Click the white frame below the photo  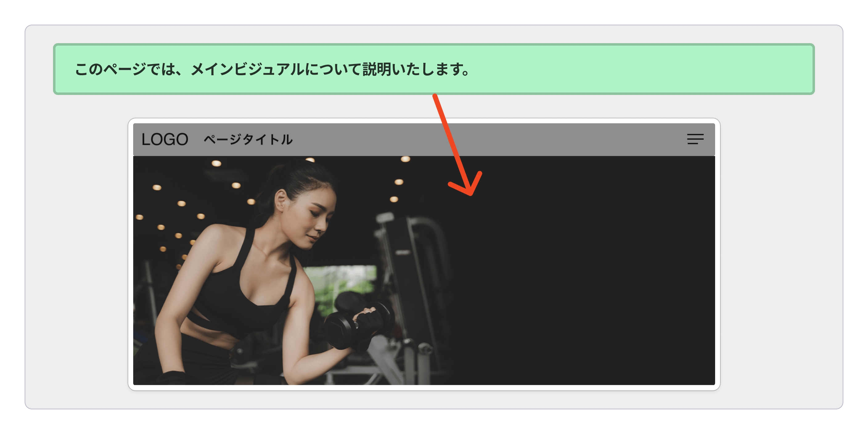coord(424,387)
